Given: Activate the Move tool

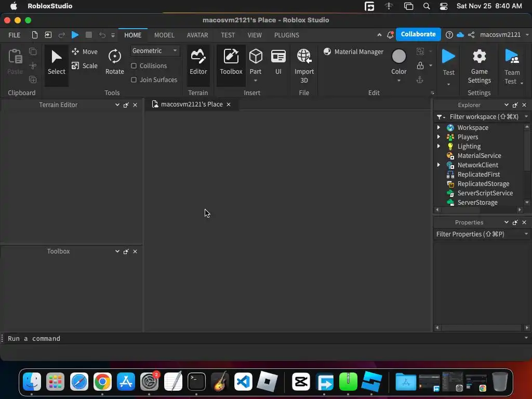Looking at the screenshot, I should click(85, 51).
